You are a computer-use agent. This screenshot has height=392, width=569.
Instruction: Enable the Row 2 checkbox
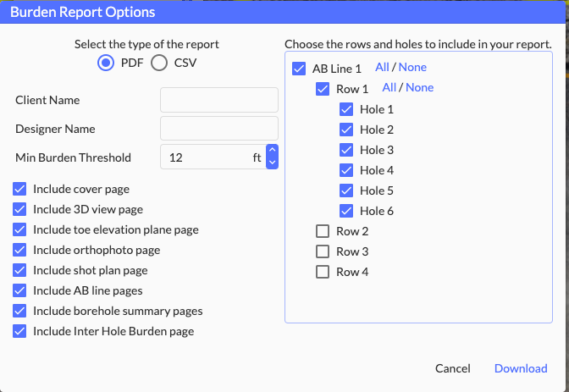tap(323, 231)
